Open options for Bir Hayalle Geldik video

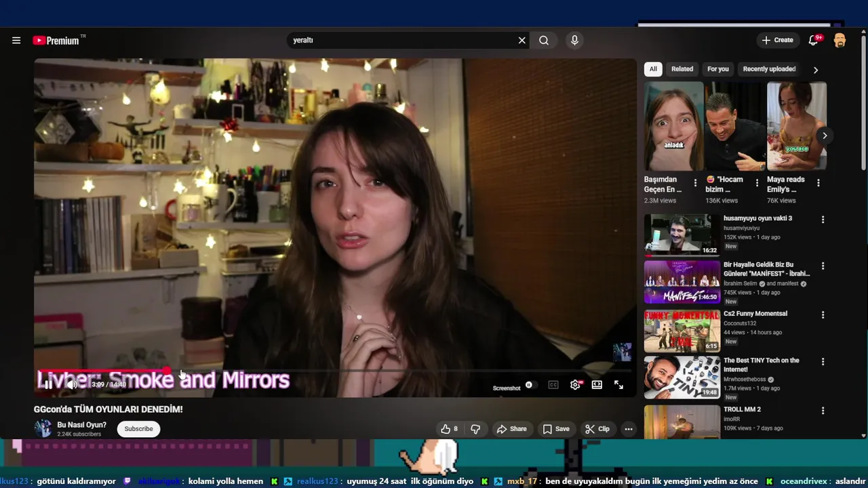[x=823, y=266]
